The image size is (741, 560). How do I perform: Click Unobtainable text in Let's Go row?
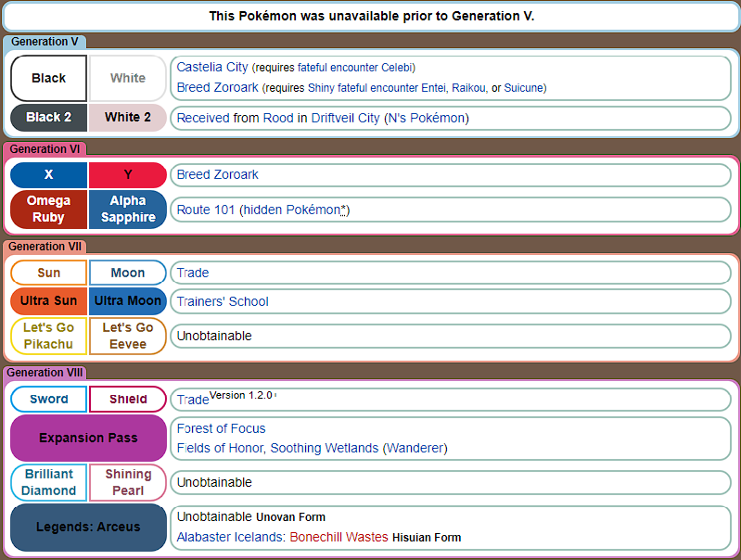[x=214, y=336]
